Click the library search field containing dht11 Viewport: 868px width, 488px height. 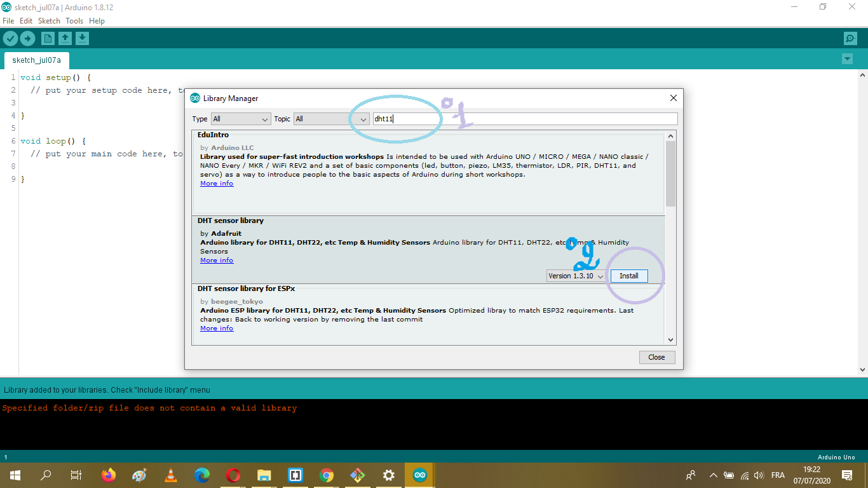click(x=525, y=119)
